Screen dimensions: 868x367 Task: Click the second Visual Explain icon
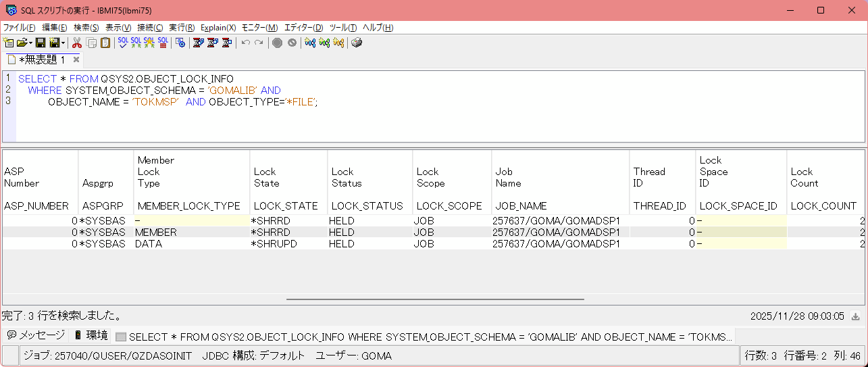(324, 43)
